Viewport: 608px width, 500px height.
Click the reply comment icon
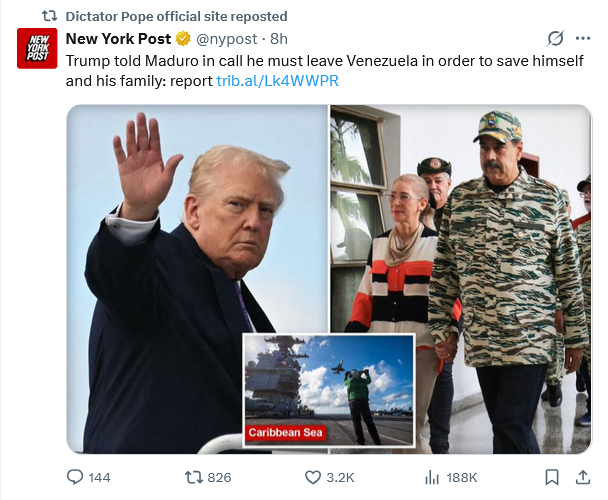[x=75, y=477]
